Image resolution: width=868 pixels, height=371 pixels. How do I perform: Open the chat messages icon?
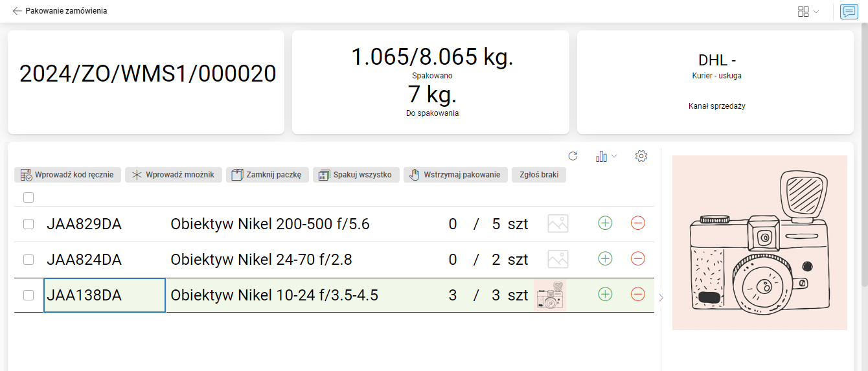[x=848, y=12]
